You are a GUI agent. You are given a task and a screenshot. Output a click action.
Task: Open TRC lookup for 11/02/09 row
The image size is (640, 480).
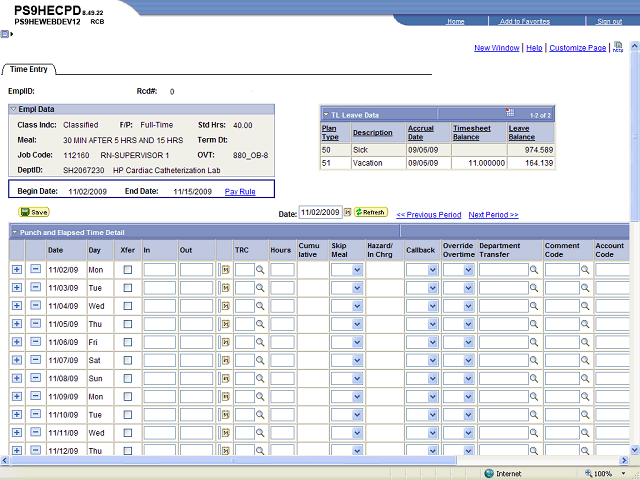pyautogui.click(x=260, y=270)
